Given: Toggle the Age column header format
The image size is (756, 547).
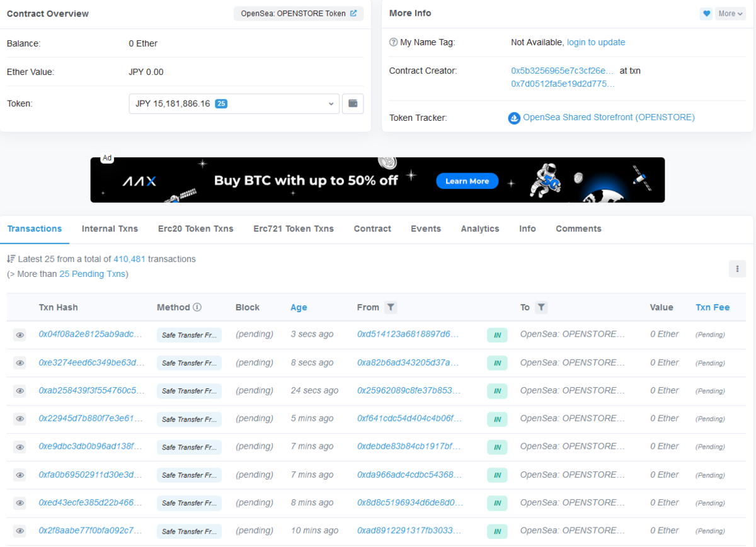Looking at the screenshot, I should tap(299, 307).
